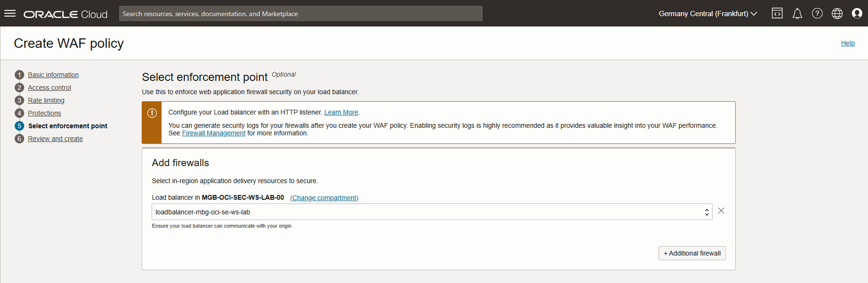Screen dimensions: 868x283
Task: Click the step 2 number circle
Action: [x=19, y=88]
